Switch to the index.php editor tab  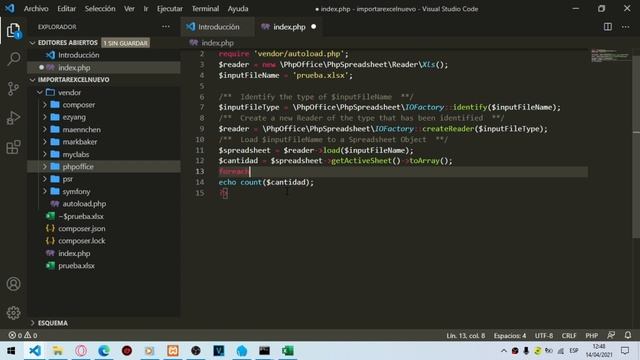click(x=289, y=27)
